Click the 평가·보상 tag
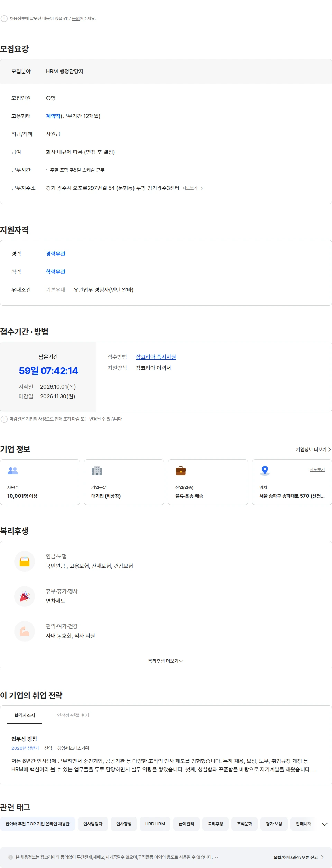The height and width of the screenshot is (868, 332). point(274,824)
